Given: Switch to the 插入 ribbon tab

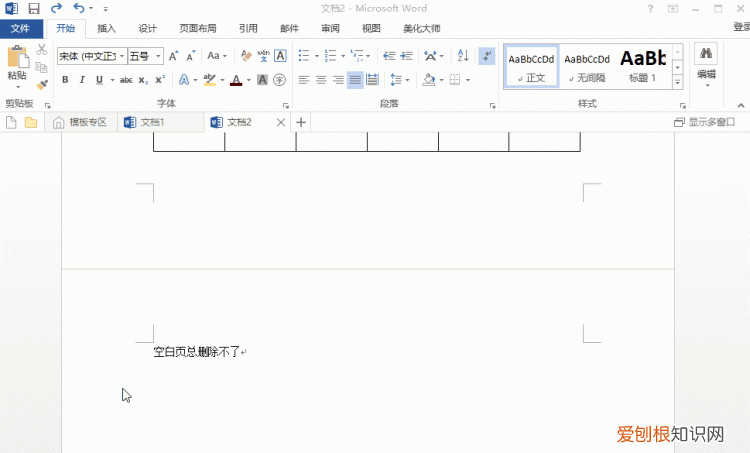Looking at the screenshot, I should click(107, 29).
